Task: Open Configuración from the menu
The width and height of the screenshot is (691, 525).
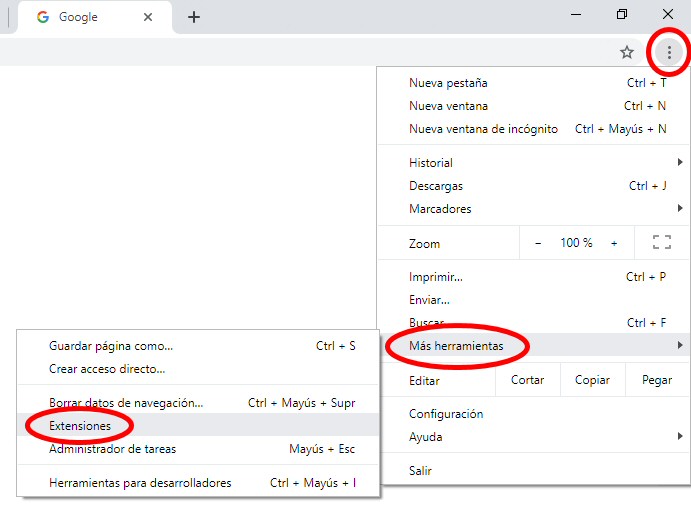Action: point(446,414)
